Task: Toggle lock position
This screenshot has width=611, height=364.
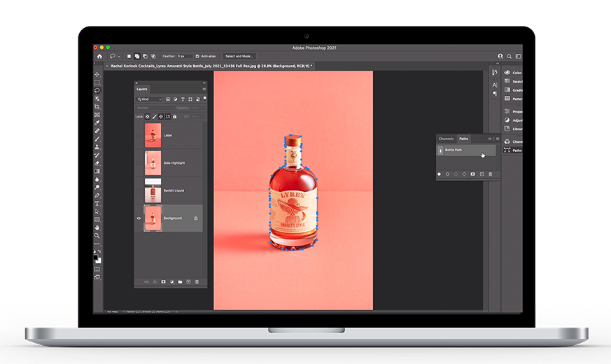Action: point(161,116)
